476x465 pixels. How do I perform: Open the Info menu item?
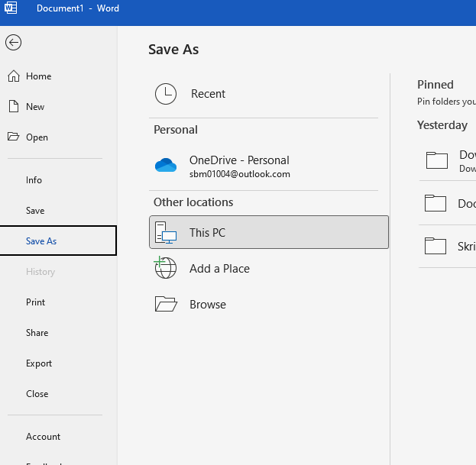(x=34, y=180)
